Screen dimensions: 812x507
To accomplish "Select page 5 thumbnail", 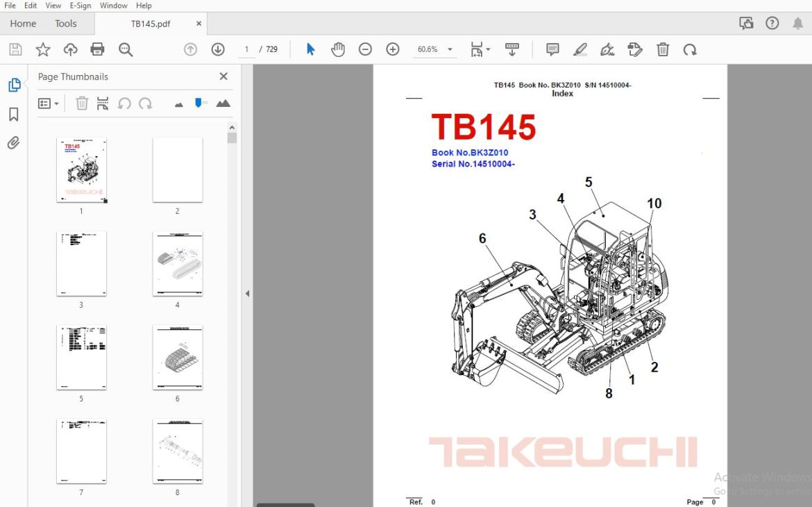I will 81,358.
